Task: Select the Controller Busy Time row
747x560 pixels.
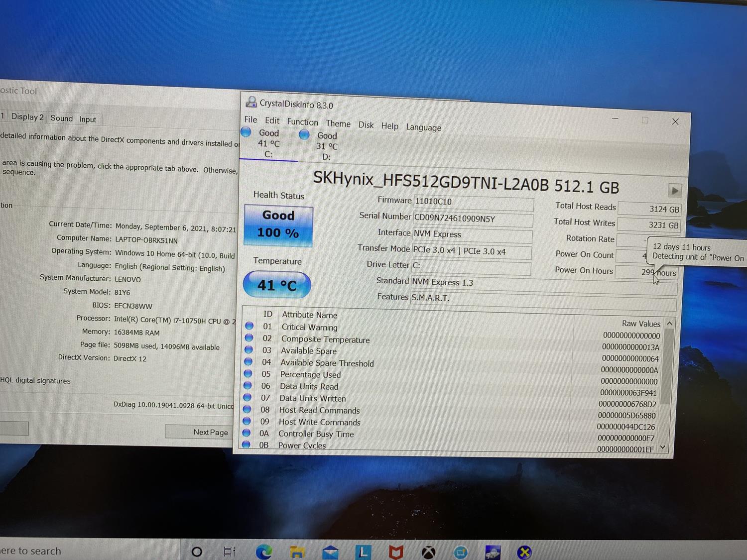Action: (448, 436)
